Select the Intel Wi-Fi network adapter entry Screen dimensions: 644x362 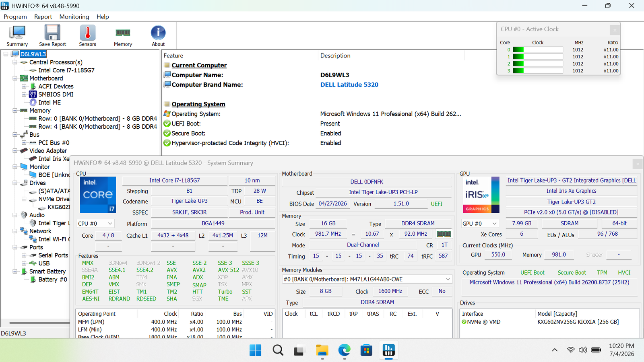(54, 239)
